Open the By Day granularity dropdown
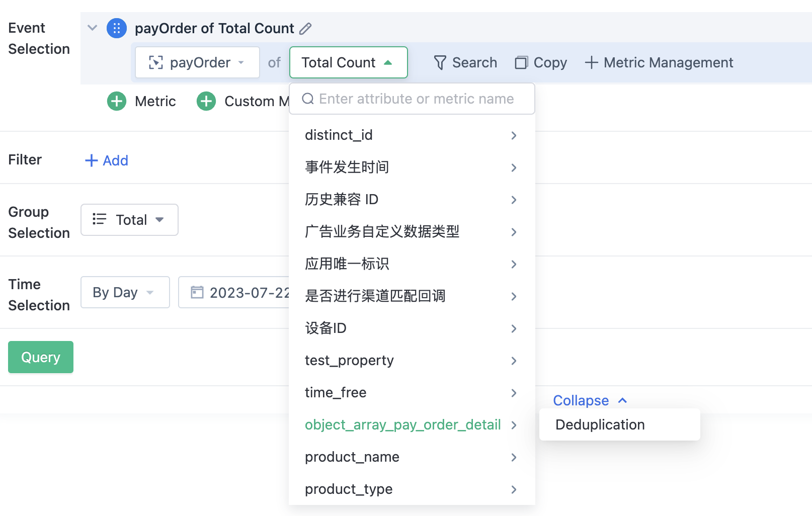Image resolution: width=812 pixels, height=516 pixels. pyautogui.click(x=125, y=292)
